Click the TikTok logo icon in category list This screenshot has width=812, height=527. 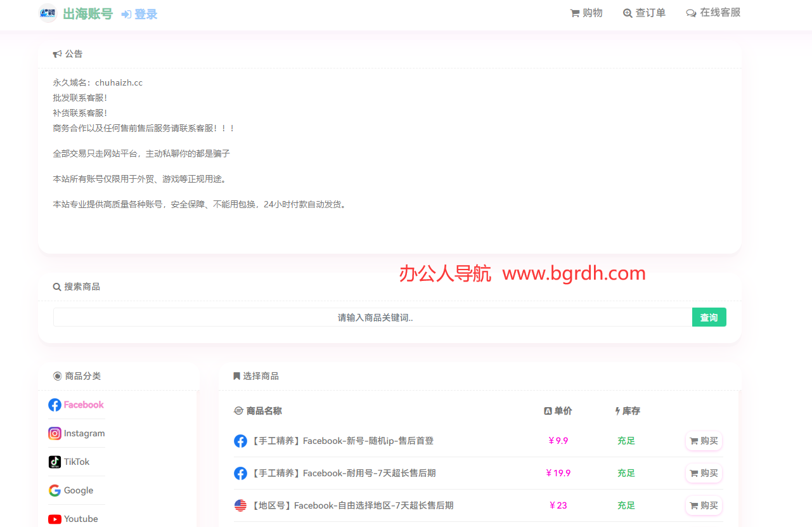point(55,462)
